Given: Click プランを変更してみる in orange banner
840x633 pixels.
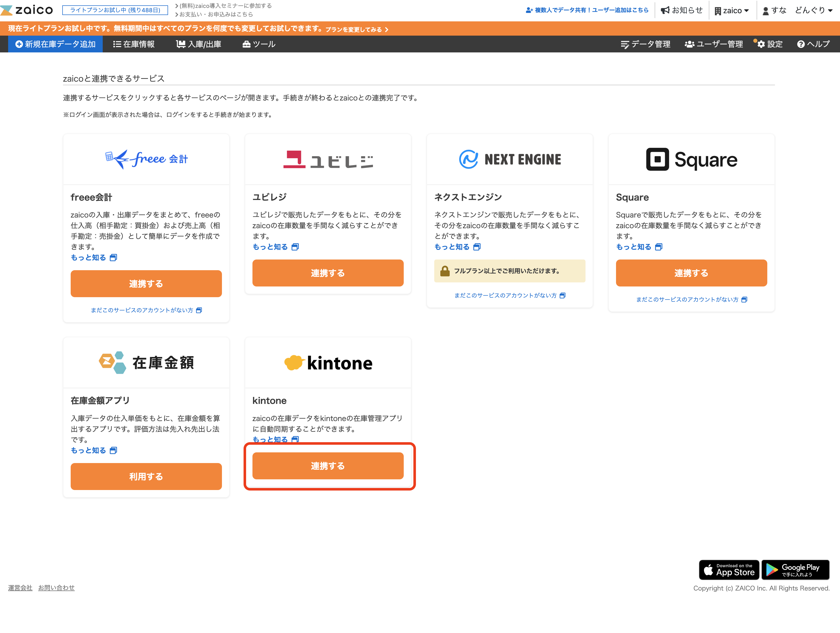Looking at the screenshot, I should 357,30.
